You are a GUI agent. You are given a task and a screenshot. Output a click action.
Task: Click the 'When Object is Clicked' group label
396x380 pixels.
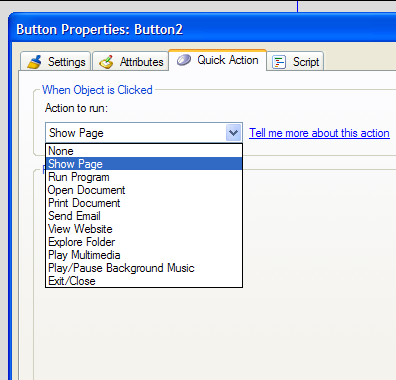click(97, 90)
